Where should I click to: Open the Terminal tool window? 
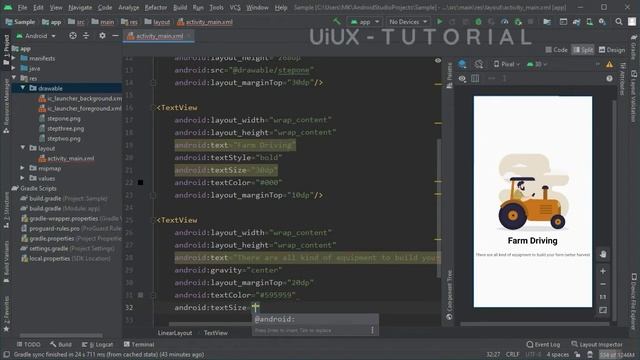click(139, 344)
